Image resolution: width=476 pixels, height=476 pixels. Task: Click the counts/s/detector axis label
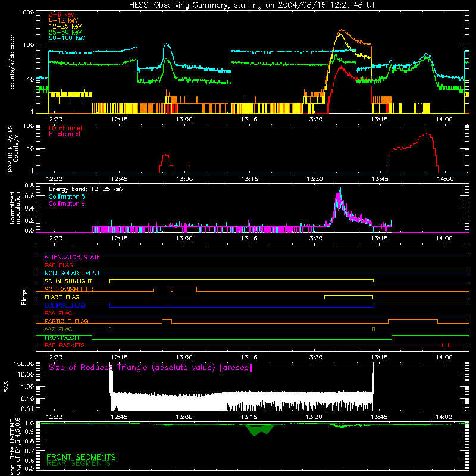[12, 62]
